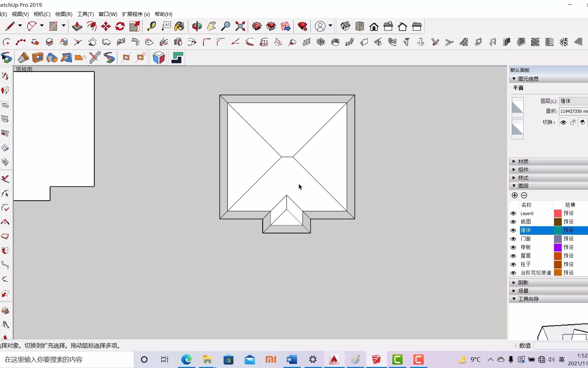Open the 图层(L) layer dropdown
This screenshot has height=368, width=588.
[x=573, y=101]
